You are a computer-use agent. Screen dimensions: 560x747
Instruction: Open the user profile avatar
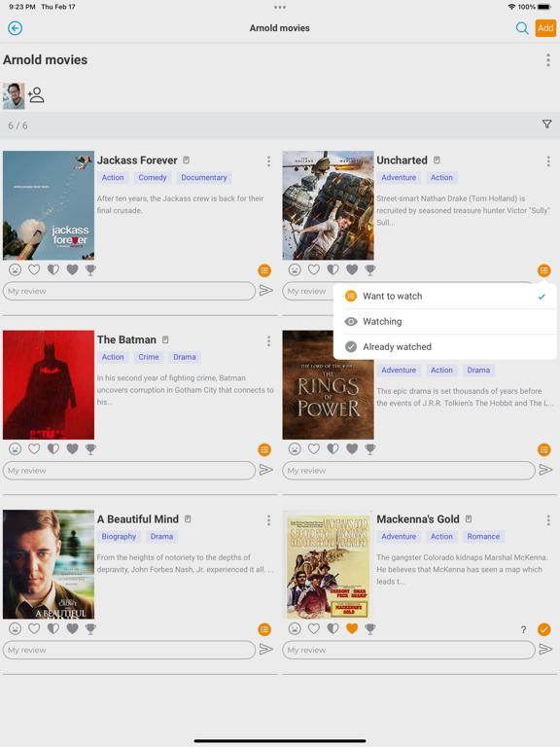click(14, 95)
